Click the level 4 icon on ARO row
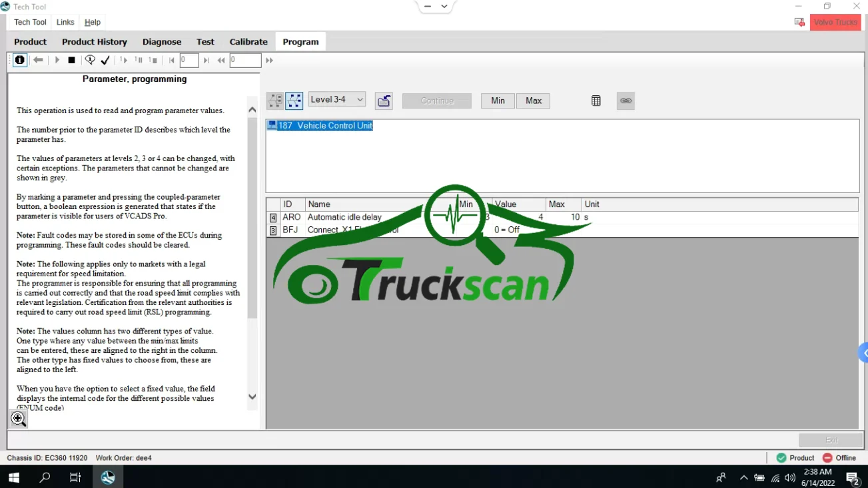The height and width of the screenshot is (488, 868). 273,218
